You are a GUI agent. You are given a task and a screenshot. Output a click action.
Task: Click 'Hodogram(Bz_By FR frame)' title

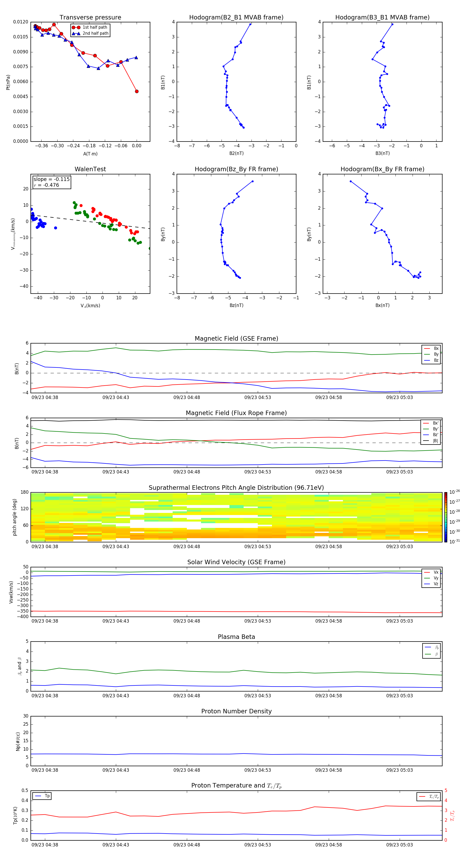click(x=236, y=169)
